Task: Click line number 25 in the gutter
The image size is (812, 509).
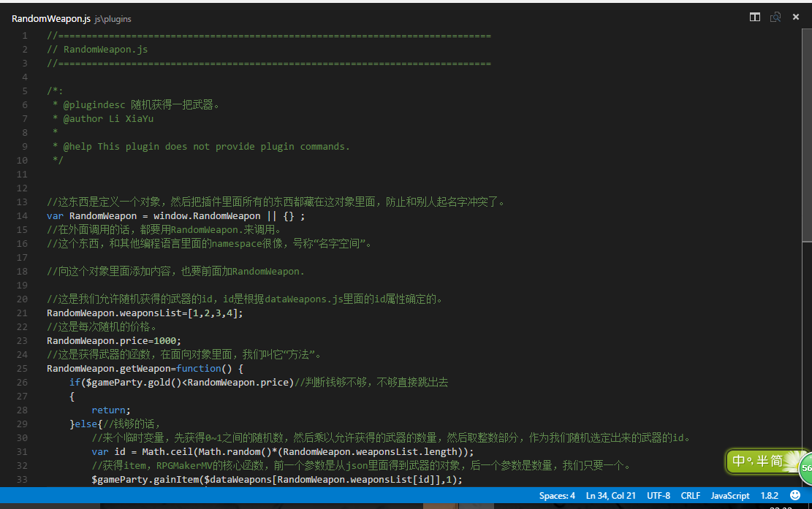Action: tap(22, 368)
